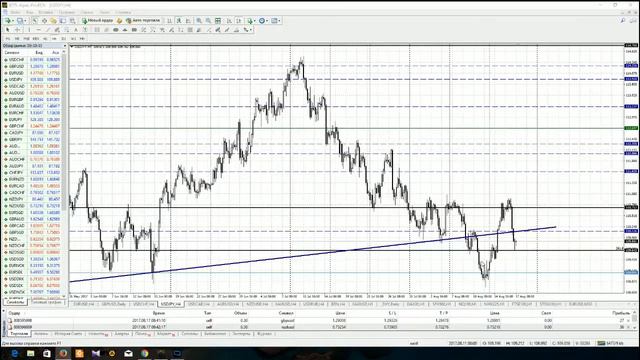Open the indicators list dropdown
The image size is (640, 360).
tap(254, 20)
